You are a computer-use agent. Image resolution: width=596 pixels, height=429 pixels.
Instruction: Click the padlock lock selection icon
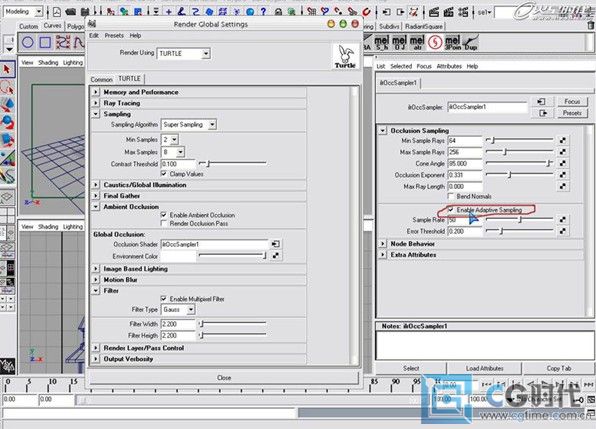[x=278, y=11]
